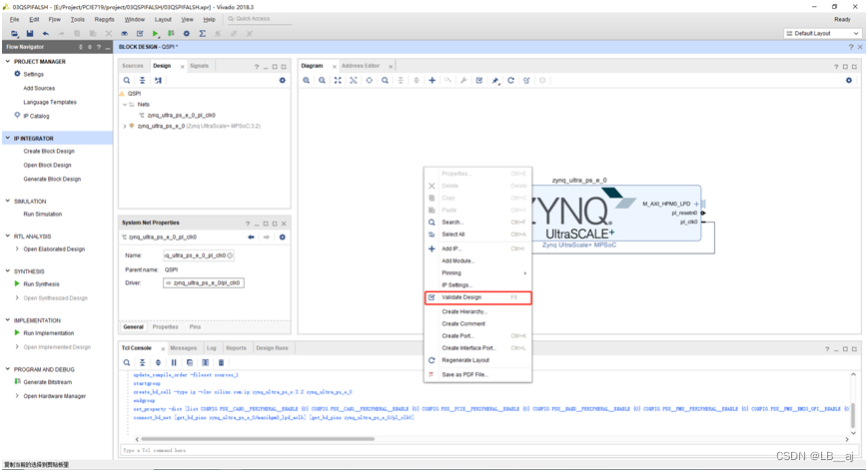Click Create Block Design in Flow Navigator

[x=49, y=152]
